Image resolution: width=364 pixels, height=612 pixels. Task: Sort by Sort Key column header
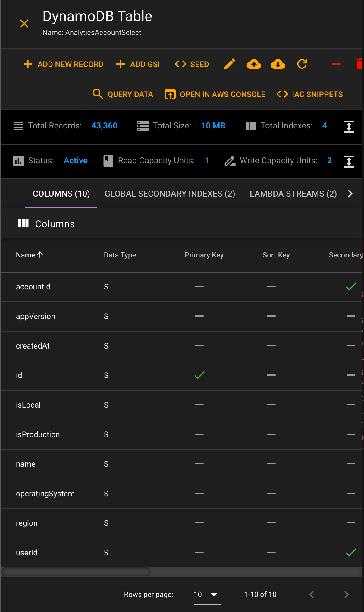tap(276, 255)
